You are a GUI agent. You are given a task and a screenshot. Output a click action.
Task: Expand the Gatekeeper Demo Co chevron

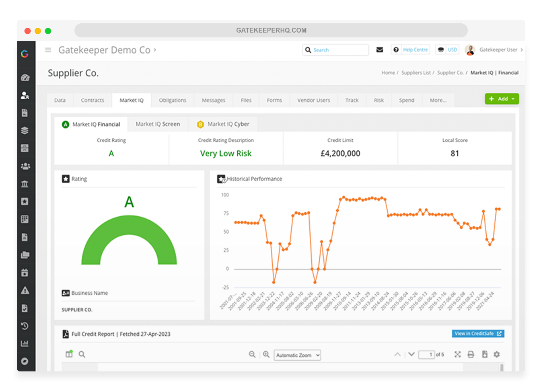click(x=155, y=50)
